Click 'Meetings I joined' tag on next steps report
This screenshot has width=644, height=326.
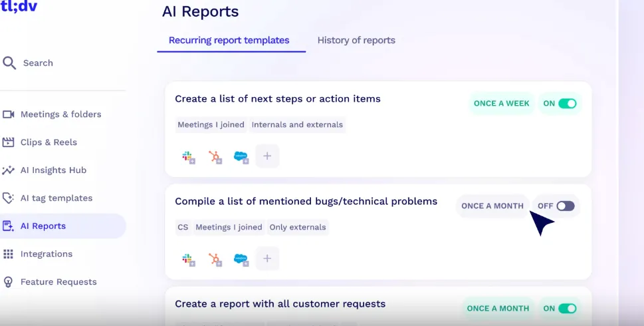click(211, 124)
